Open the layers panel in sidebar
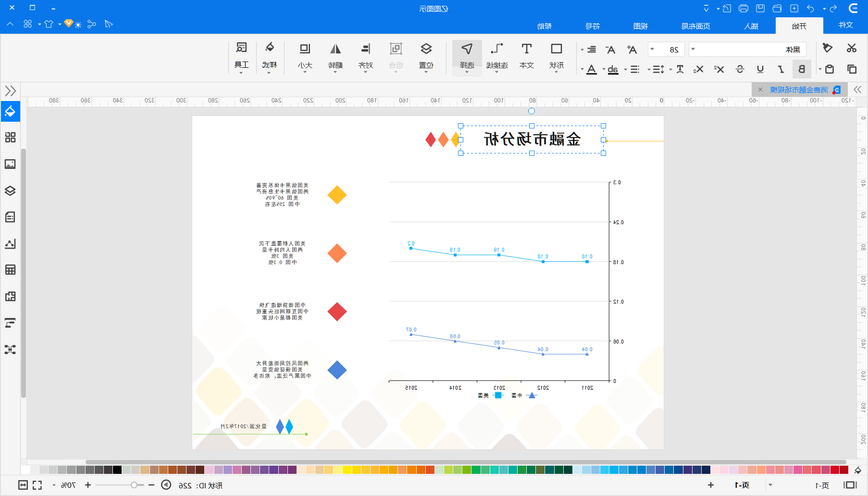Viewport: 868px width, 496px height. point(10,191)
